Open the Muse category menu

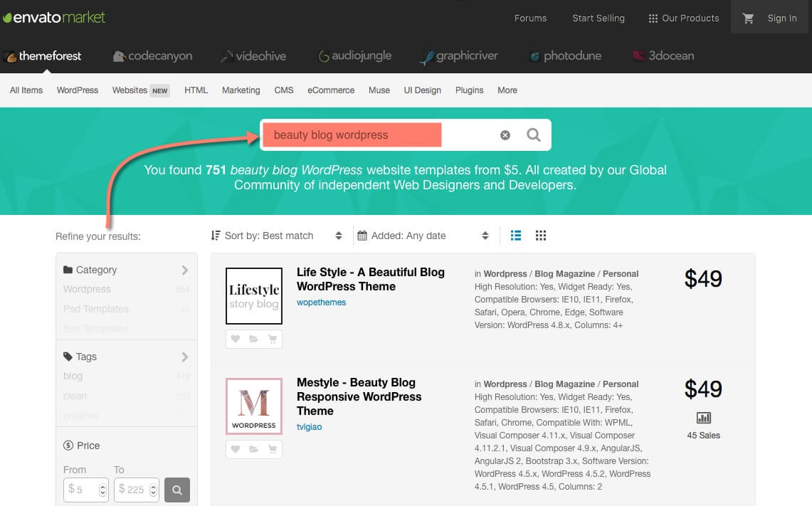click(379, 90)
